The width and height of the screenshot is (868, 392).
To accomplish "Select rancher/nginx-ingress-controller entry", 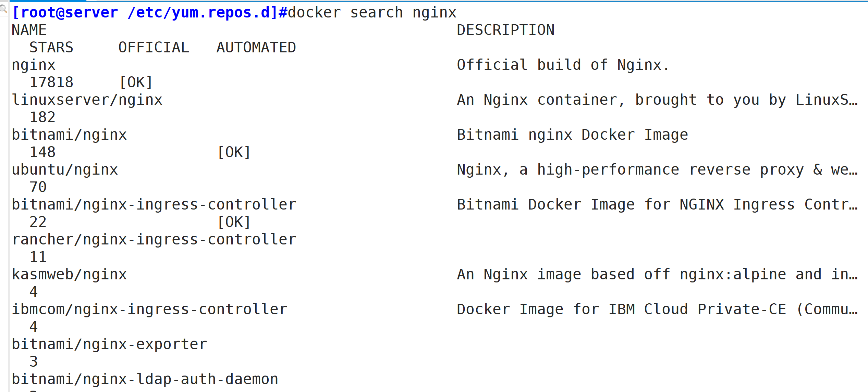I will [154, 240].
